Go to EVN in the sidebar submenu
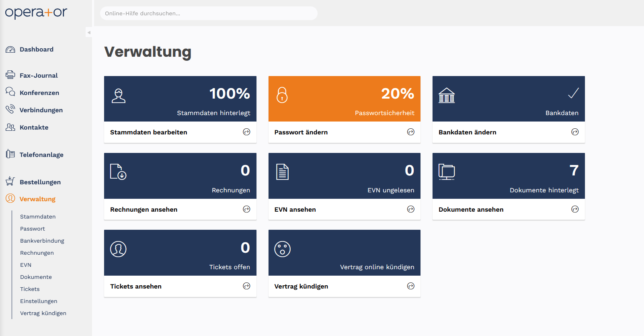Viewport: 644px width, 336px height. tap(26, 265)
